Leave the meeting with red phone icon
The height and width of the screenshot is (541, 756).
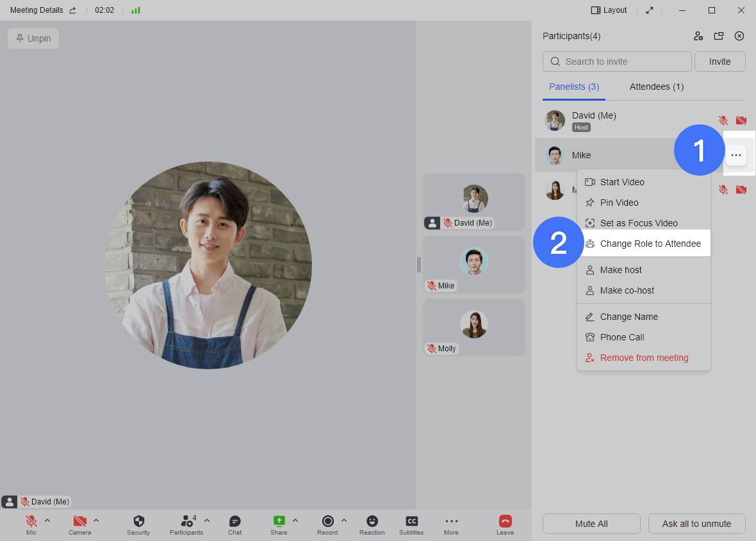(x=505, y=521)
